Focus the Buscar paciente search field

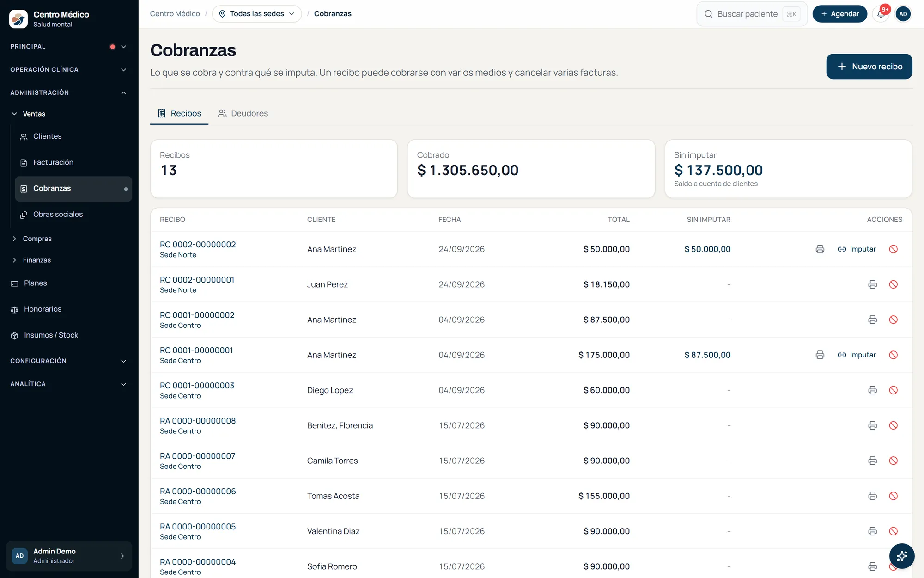pyautogui.click(x=752, y=14)
